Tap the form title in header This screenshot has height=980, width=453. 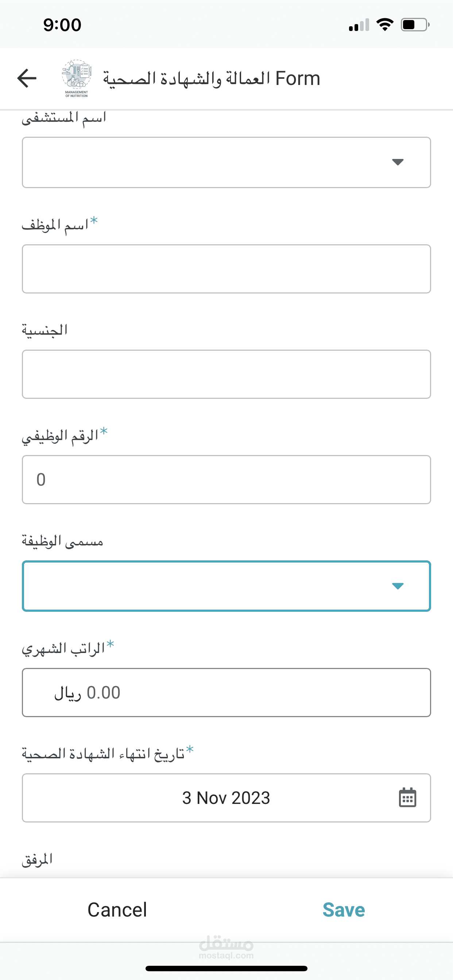pos(211,79)
